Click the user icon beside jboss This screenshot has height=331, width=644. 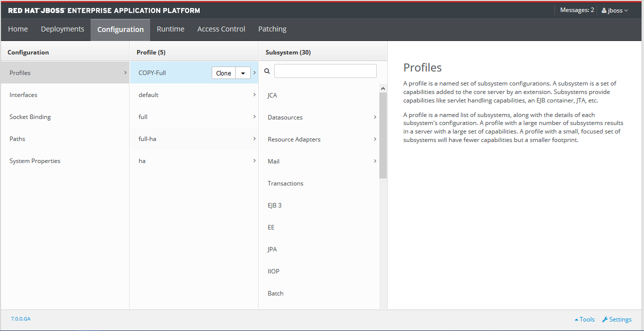pos(604,10)
